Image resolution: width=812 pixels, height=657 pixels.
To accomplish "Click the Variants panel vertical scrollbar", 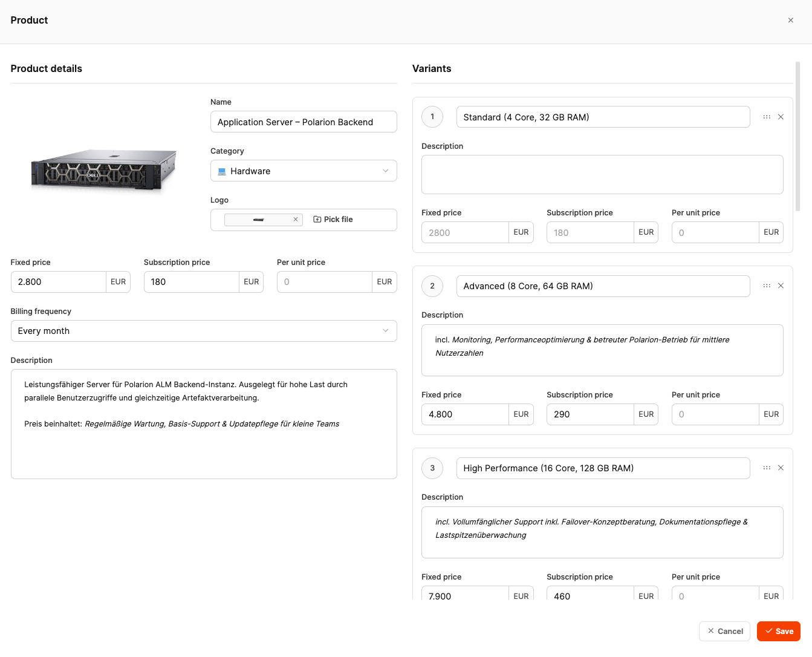I will pyautogui.click(x=797, y=136).
